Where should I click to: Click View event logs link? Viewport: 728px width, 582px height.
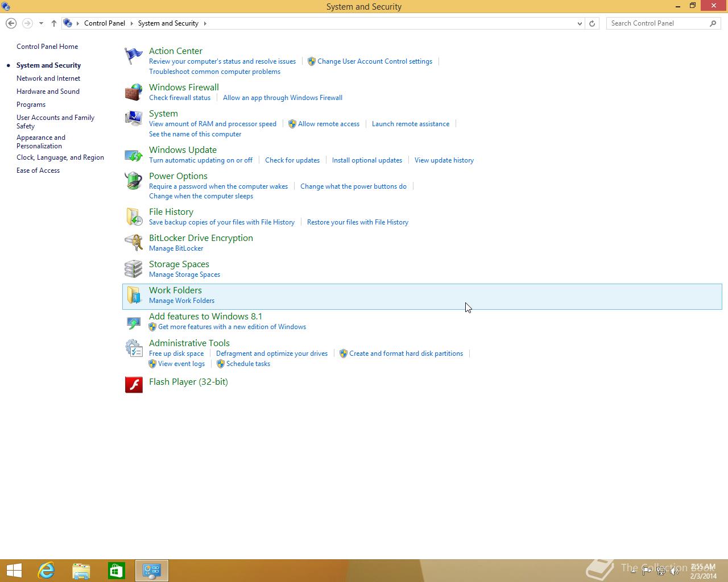click(181, 364)
